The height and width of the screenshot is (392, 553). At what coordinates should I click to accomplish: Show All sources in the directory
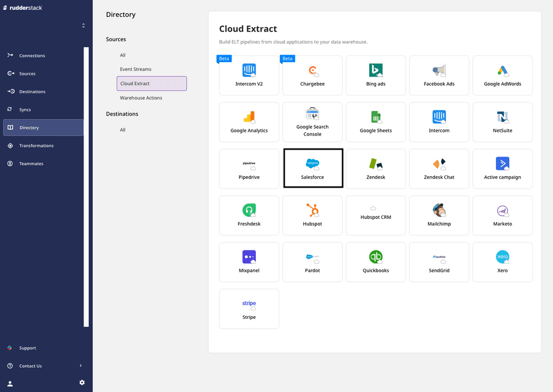click(122, 55)
